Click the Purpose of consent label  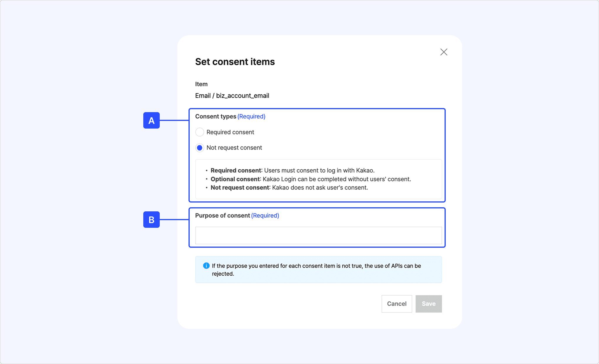[x=222, y=215]
